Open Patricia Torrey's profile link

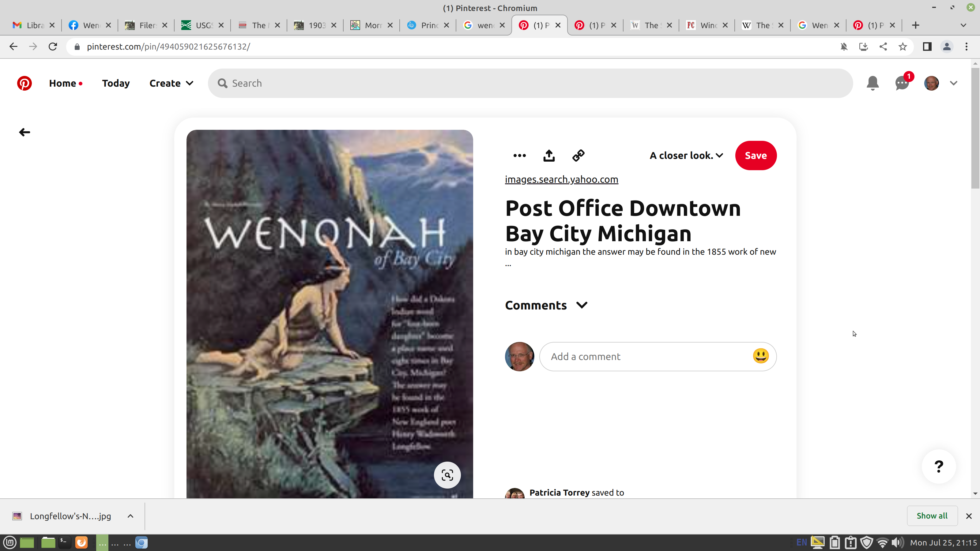(559, 493)
